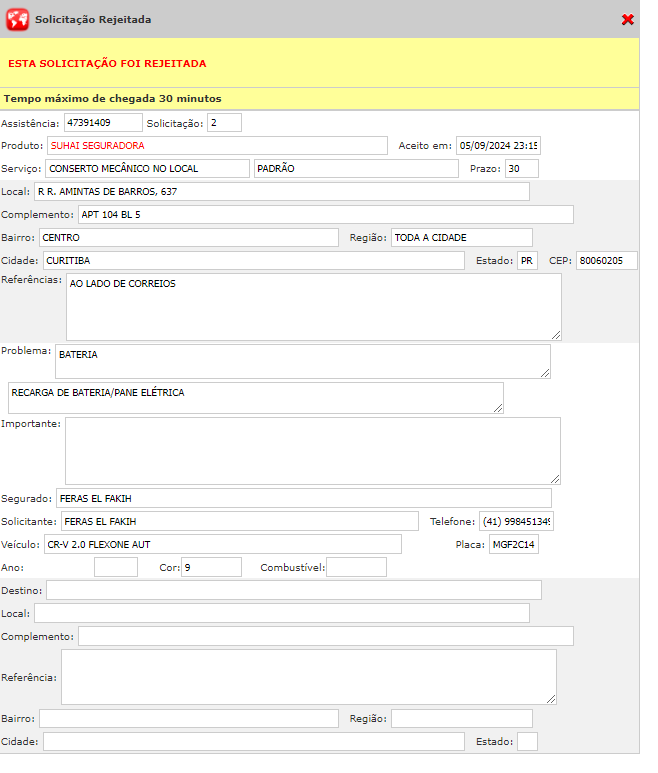Grab the Referências text area resize handle
Viewport: 658px width, 773px height.
click(x=555, y=334)
